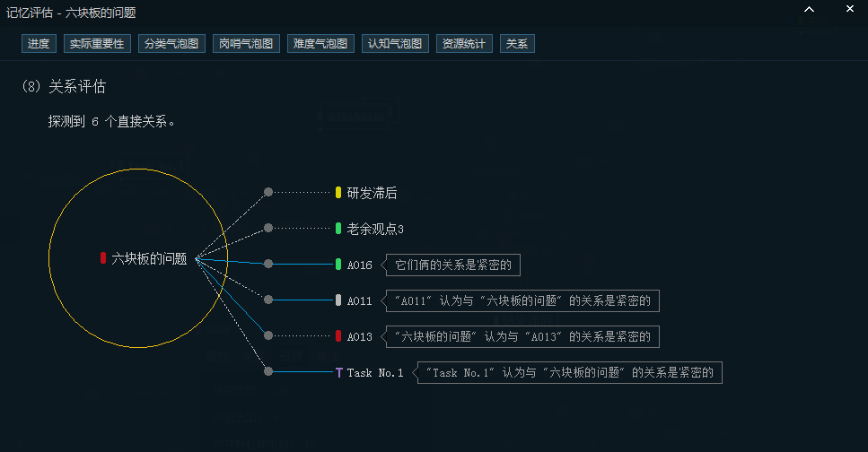Click the purple T icon of Task No.1
Screen dimensions: 868x452
tap(338, 372)
